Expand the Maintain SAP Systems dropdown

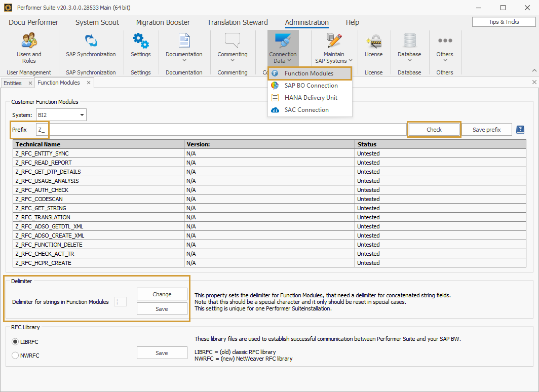[x=333, y=48]
